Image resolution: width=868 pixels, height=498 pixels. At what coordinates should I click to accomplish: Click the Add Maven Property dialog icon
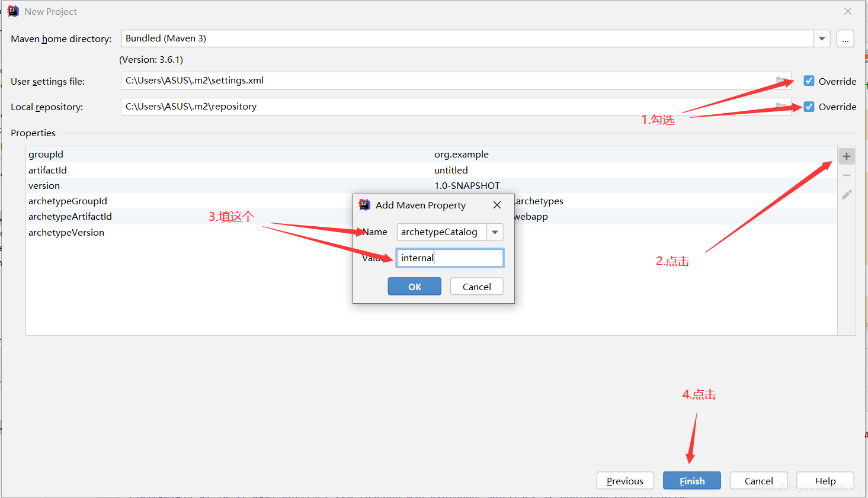[x=364, y=205]
